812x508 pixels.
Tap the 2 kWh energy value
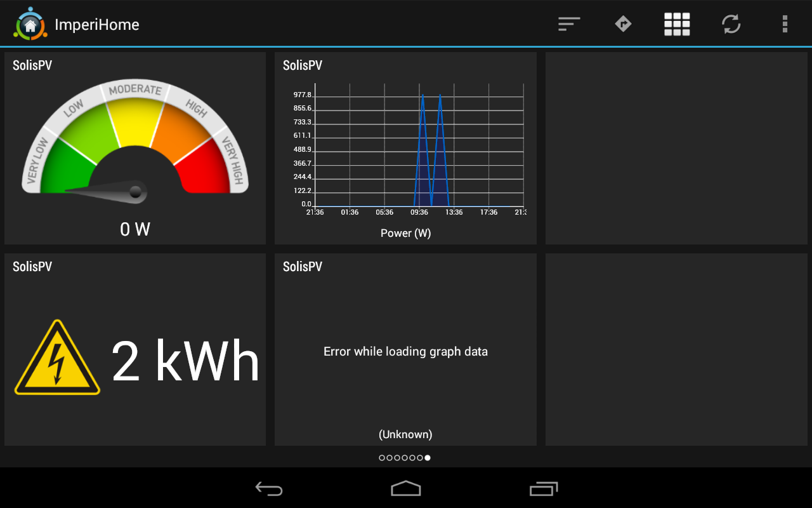tap(185, 361)
